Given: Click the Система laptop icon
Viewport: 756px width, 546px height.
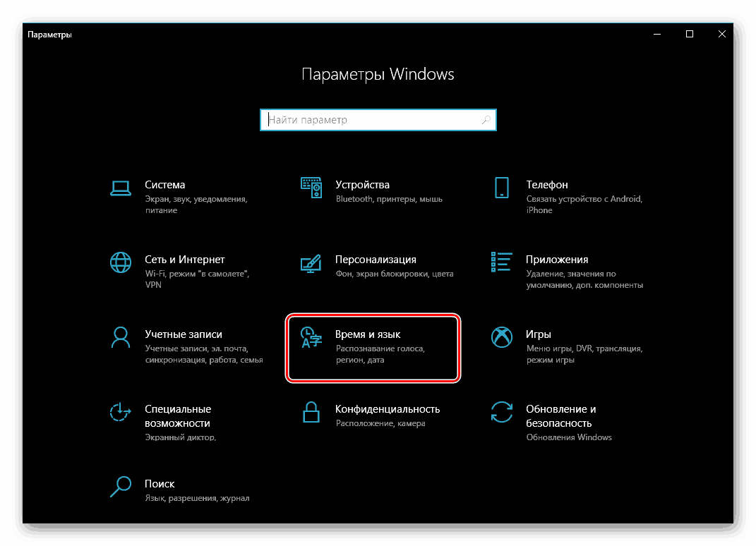Looking at the screenshot, I should point(121,188).
